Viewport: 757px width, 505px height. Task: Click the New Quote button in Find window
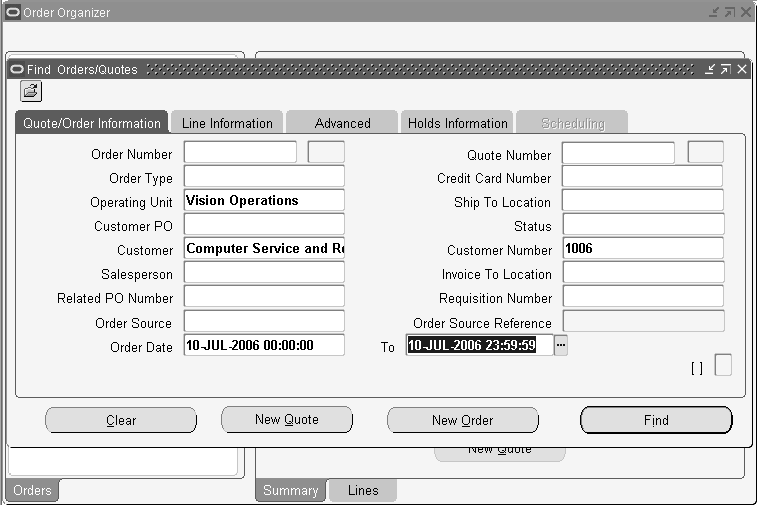tap(287, 419)
